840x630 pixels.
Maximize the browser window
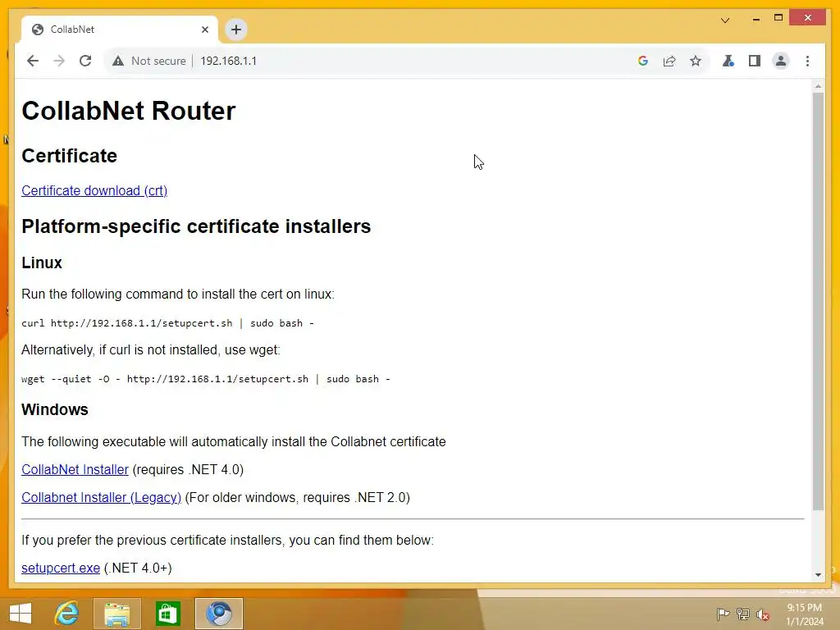(778, 18)
